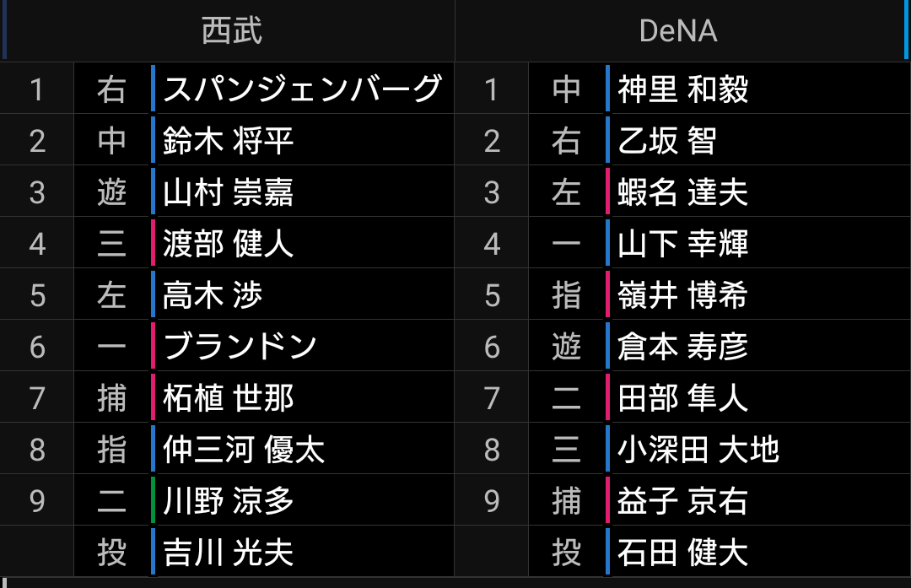The width and height of the screenshot is (911, 588).
Task: Open player 小深田 大地
Action: pyautogui.click(x=698, y=449)
